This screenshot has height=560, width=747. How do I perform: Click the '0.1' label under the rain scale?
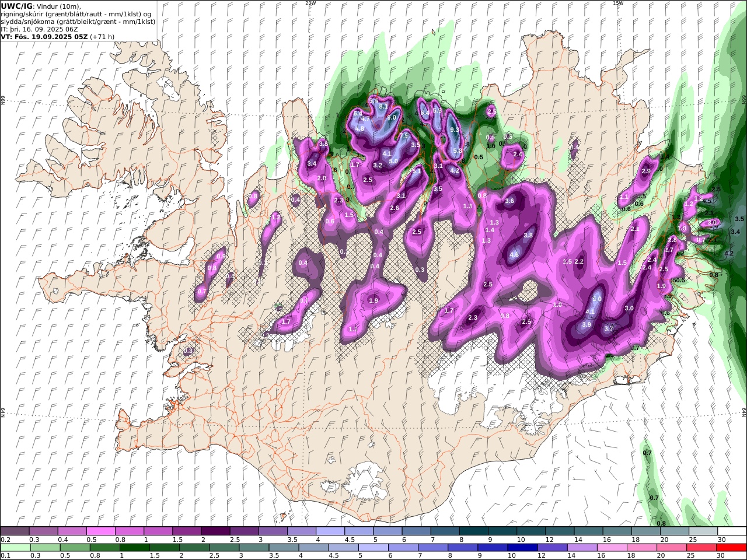[5, 556]
